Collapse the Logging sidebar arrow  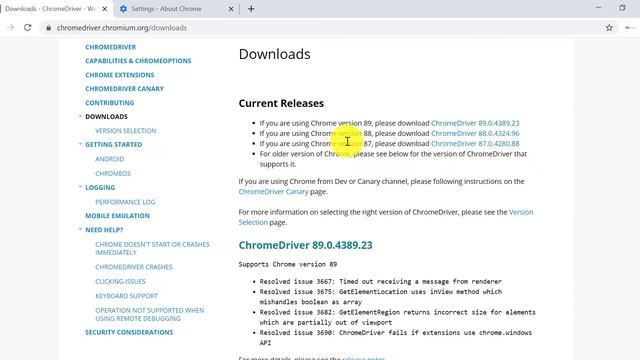click(x=80, y=187)
